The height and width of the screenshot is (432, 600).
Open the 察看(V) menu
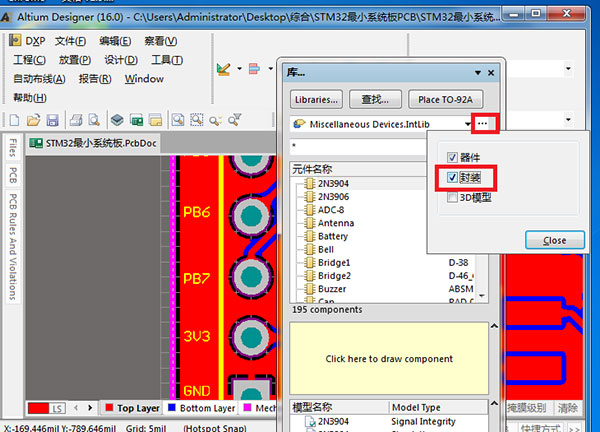(x=161, y=41)
